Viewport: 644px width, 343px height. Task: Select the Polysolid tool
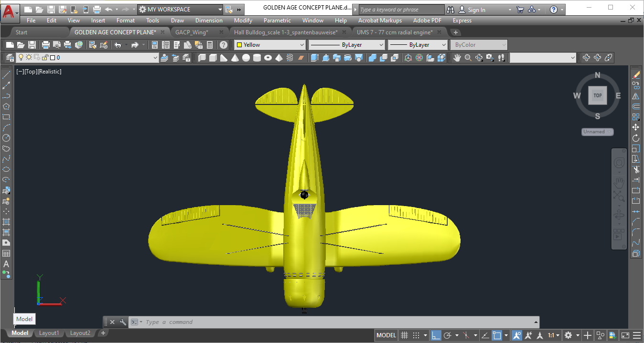[202, 58]
